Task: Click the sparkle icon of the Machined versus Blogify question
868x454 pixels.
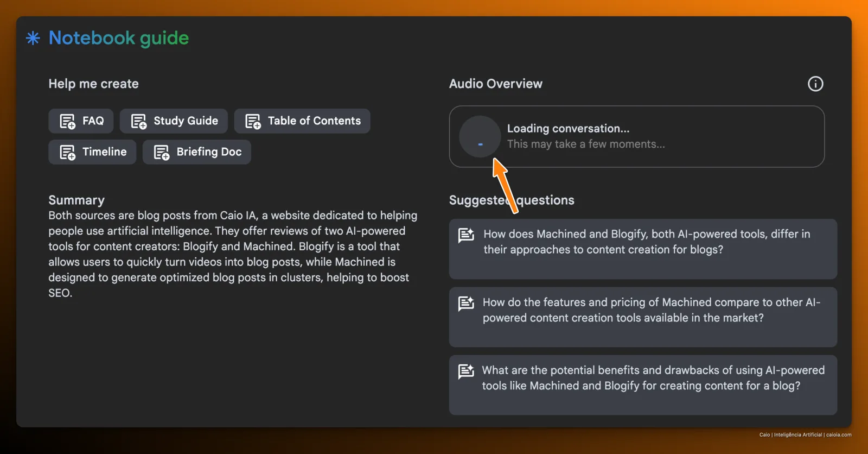Action: [x=466, y=235]
